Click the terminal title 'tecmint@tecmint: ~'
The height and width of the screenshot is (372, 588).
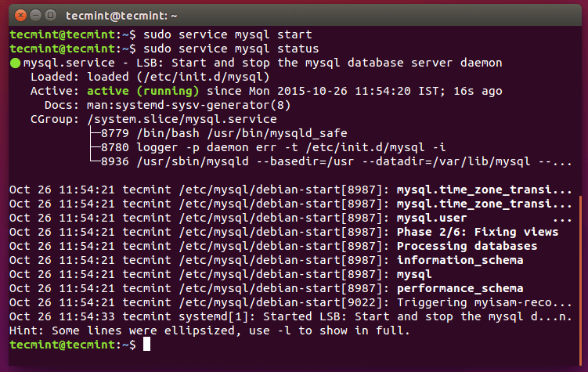coord(121,16)
